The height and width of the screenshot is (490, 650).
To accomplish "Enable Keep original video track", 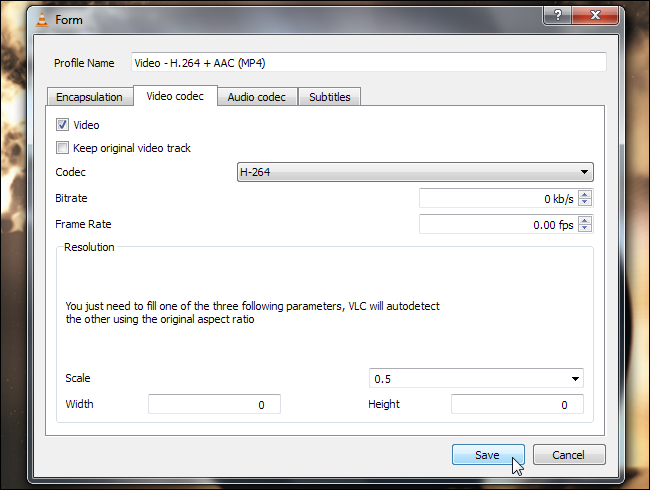I will point(62,148).
